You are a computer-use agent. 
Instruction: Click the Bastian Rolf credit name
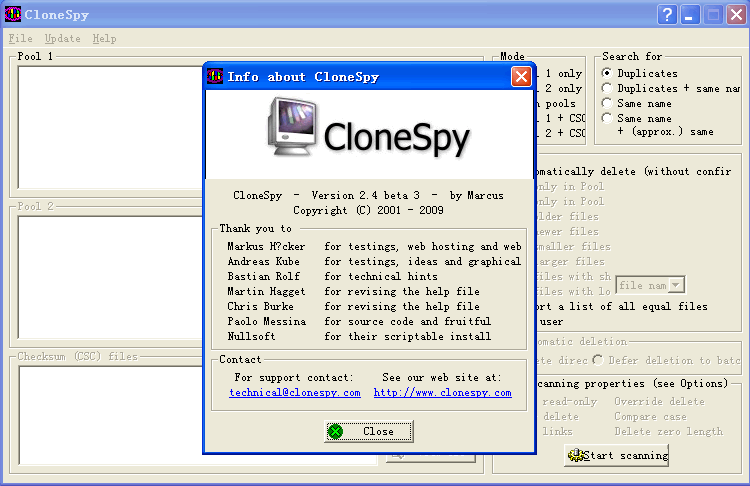(264, 276)
